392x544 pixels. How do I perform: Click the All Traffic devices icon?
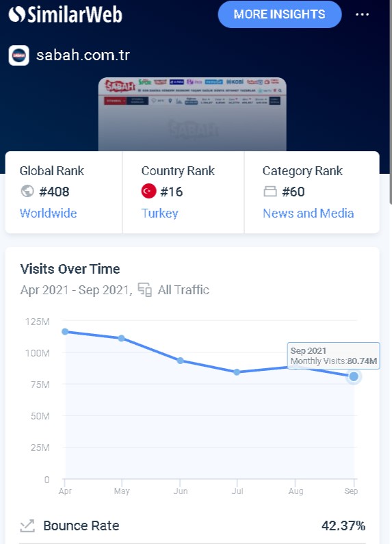tap(144, 289)
